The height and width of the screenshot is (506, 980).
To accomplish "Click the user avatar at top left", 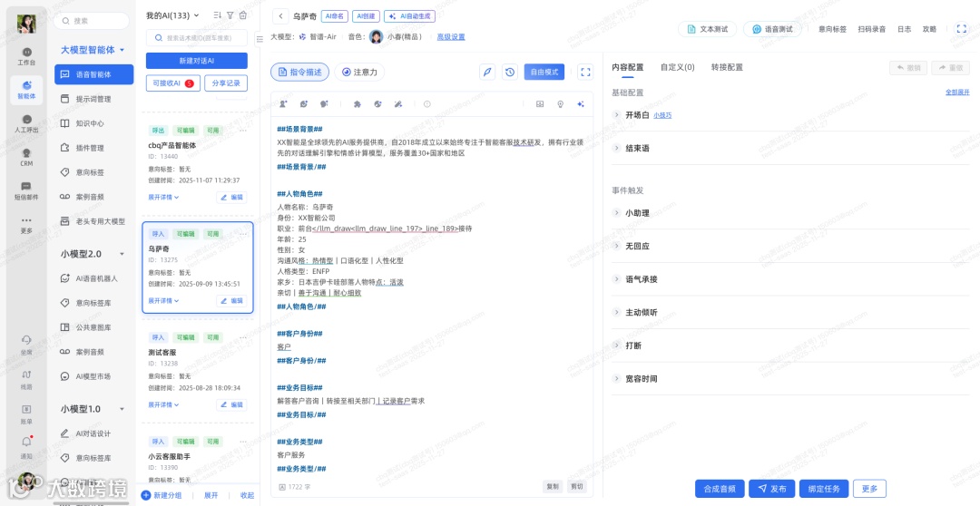I will 26,23.
